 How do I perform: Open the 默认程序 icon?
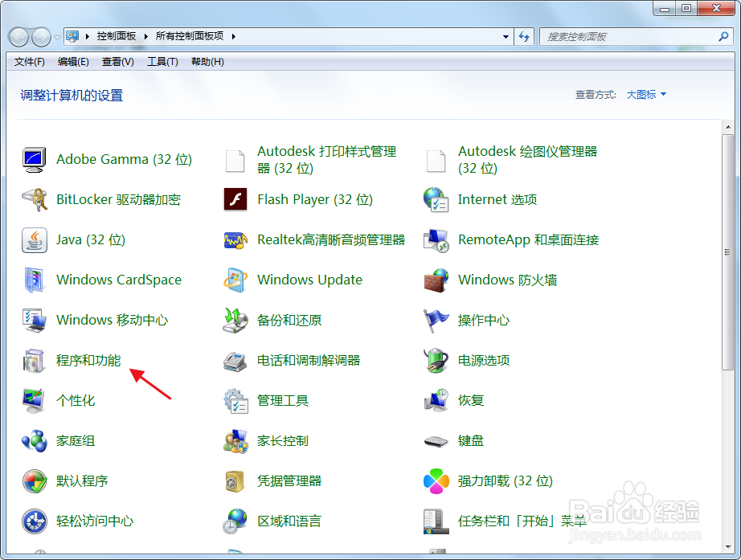coord(34,481)
